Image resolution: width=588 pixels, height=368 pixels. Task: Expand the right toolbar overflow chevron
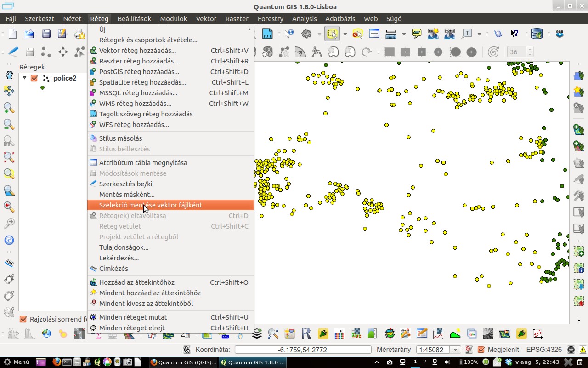(579, 321)
